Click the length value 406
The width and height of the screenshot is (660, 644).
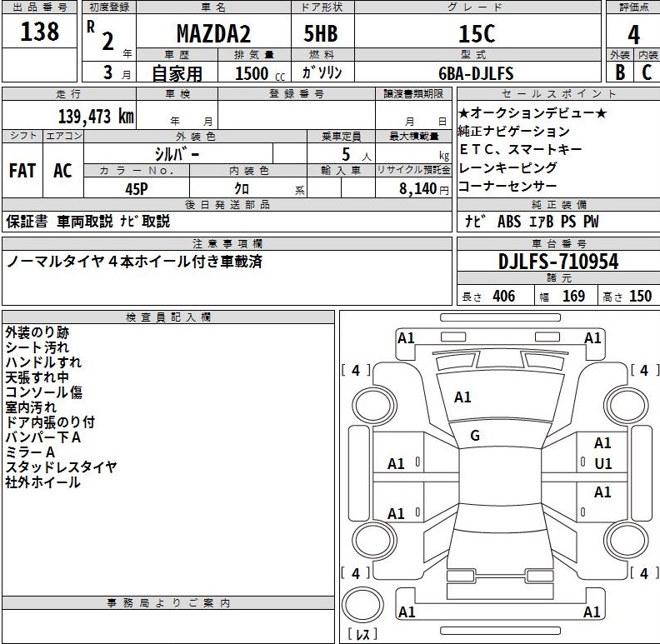click(503, 296)
